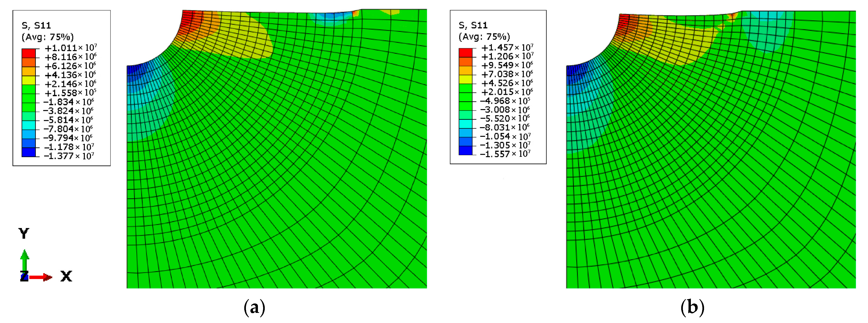Select the +1.011×10^7 legend maximum value
Screen dimensions: 868x323
(x=71, y=48)
